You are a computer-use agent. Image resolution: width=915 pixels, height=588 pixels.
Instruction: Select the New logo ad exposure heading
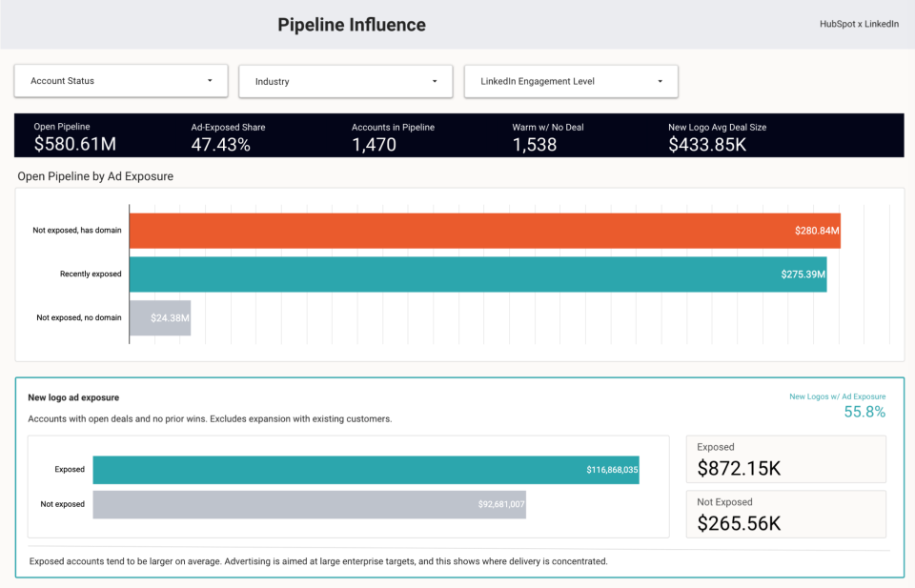(x=73, y=397)
